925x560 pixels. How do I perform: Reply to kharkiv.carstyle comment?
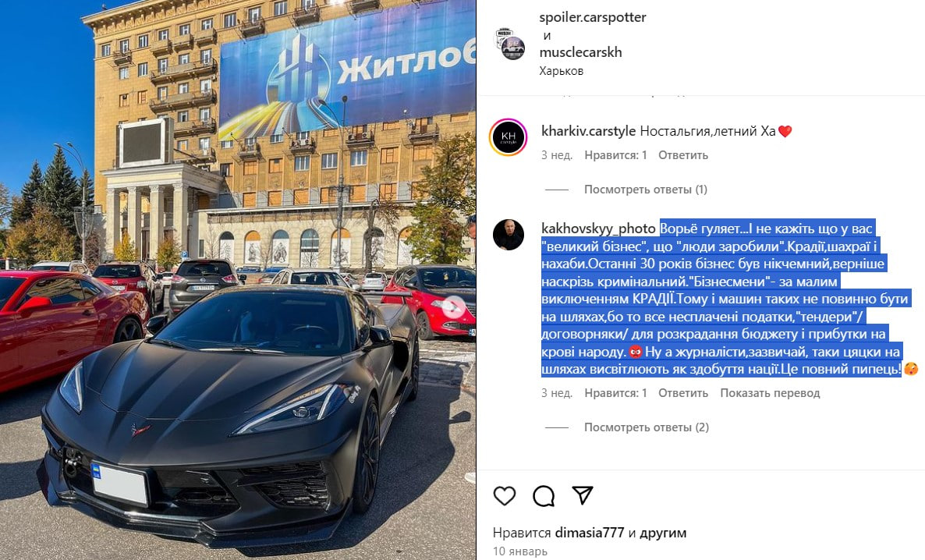pyautogui.click(x=683, y=155)
